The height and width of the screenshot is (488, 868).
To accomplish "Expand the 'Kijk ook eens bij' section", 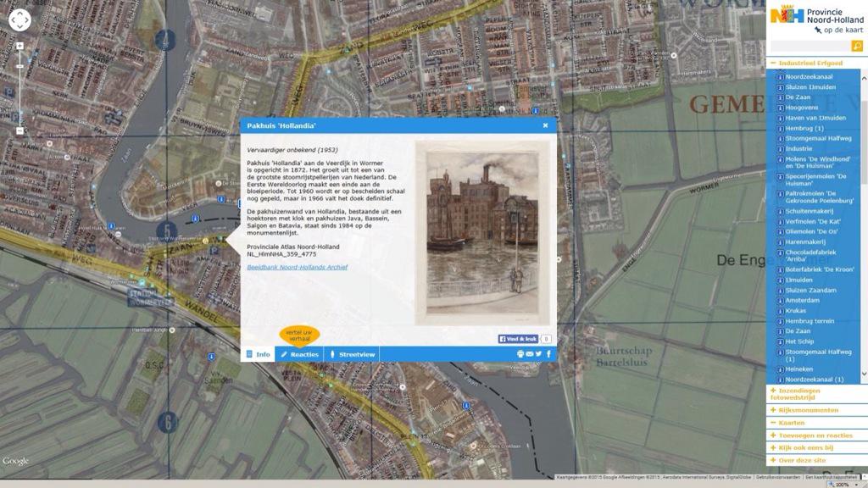I will click(802, 447).
